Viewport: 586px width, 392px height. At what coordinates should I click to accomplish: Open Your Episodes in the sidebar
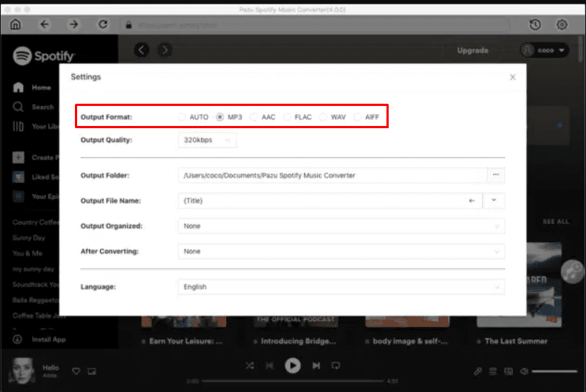36,196
